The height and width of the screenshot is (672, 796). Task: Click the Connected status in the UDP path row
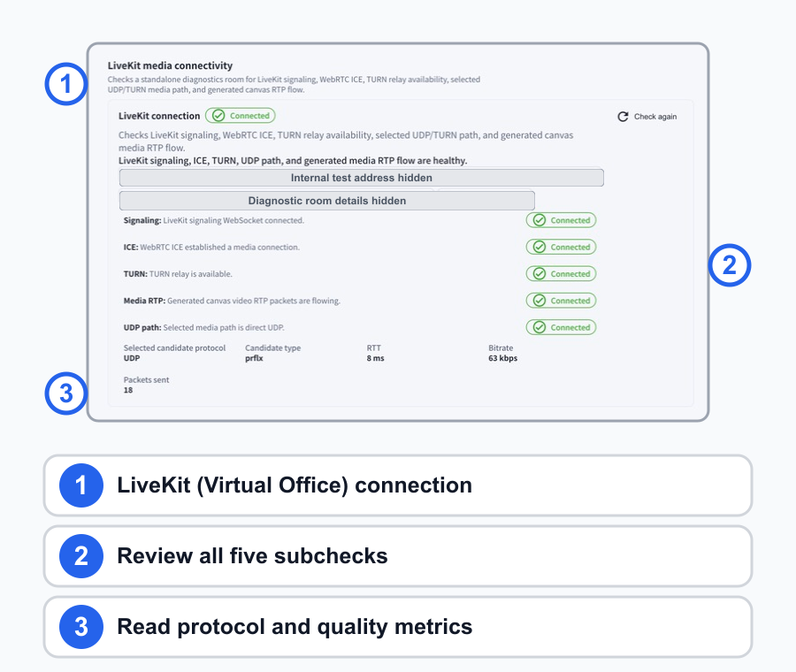(x=561, y=327)
